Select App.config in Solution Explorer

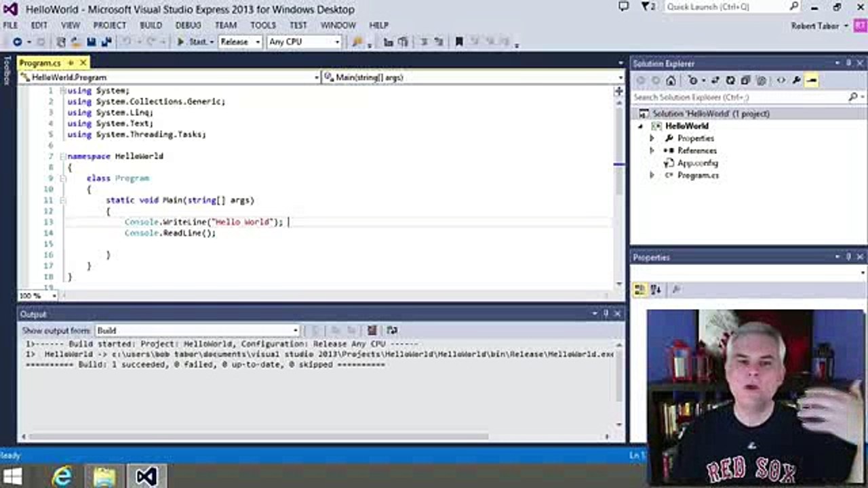coord(698,163)
